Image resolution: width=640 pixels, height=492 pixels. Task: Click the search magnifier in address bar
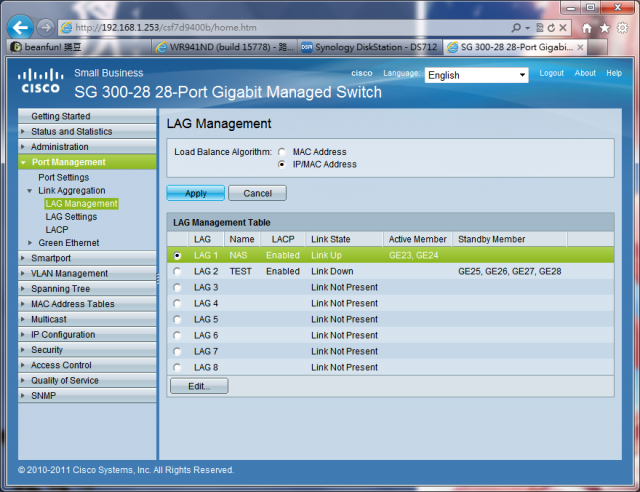tap(516, 28)
